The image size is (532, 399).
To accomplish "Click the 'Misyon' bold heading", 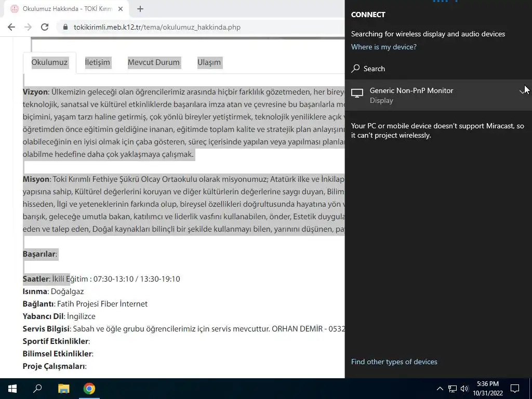I will pyautogui.click(x=36, y=179).
